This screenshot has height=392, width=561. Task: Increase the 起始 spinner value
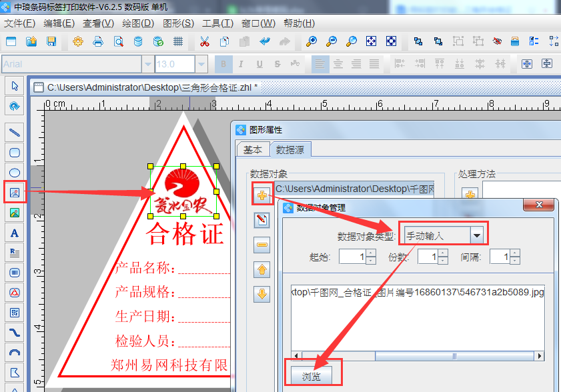pos(371,253)
